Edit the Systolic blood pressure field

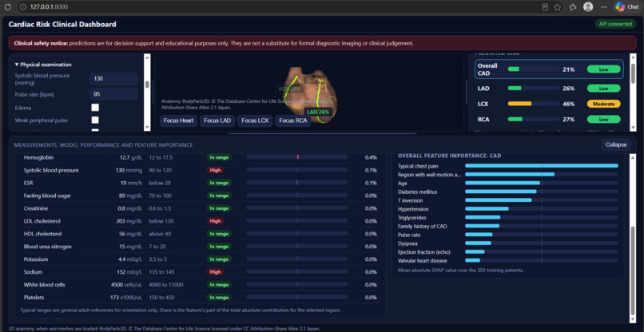tap(113, 79)
